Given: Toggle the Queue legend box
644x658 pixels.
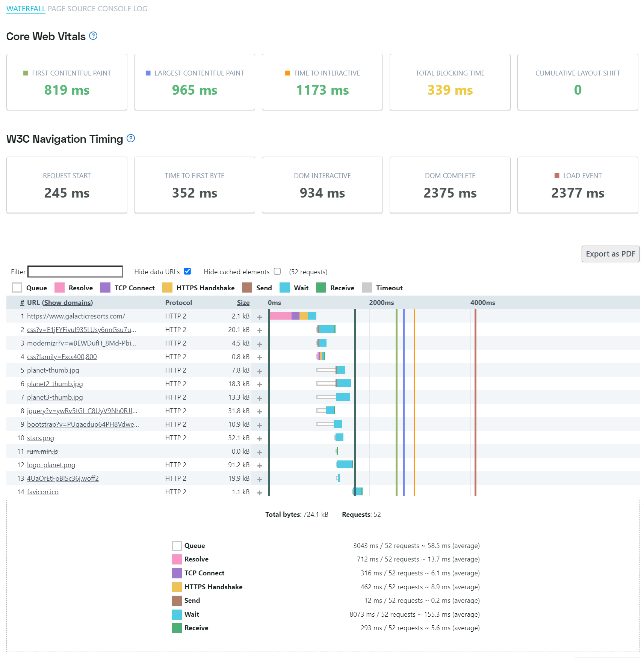Looking at the screenshot, I should [x=17, y=288].
